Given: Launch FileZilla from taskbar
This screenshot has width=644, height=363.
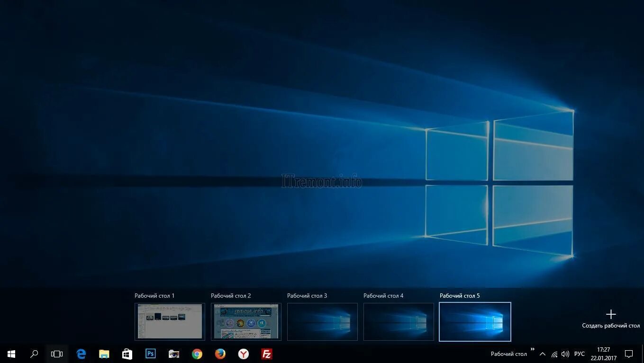Looking at the screenshot, I should coord(267,354).
